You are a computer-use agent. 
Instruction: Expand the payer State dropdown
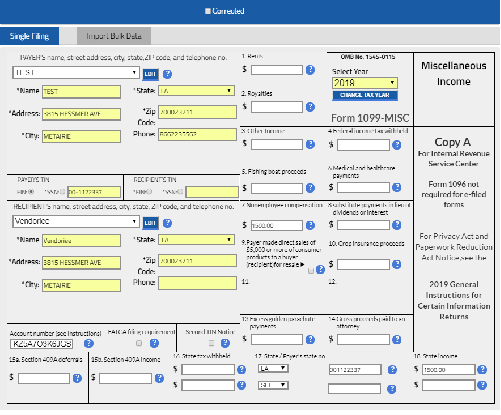coord(196,91)
